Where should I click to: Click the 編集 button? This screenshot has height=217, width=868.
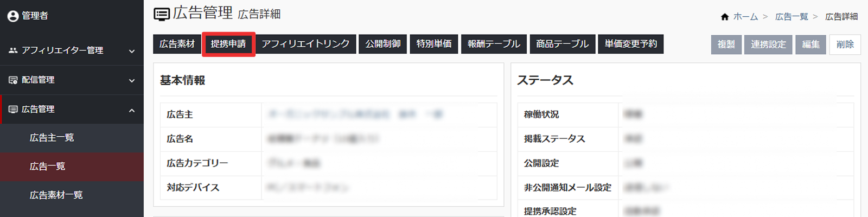[811, 44]
